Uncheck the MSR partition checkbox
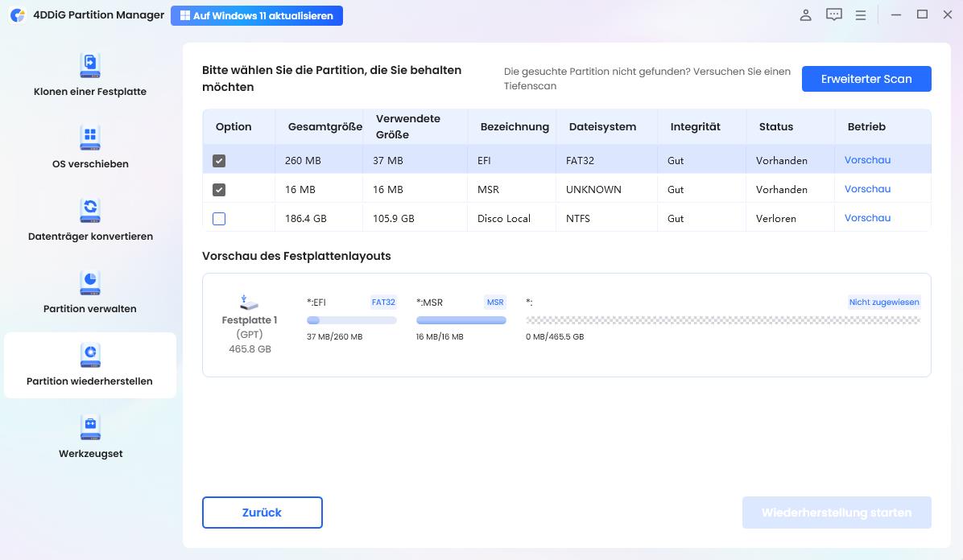Image resolution: width=963 pixels, height=560 pixels. [x=219, y=190]
